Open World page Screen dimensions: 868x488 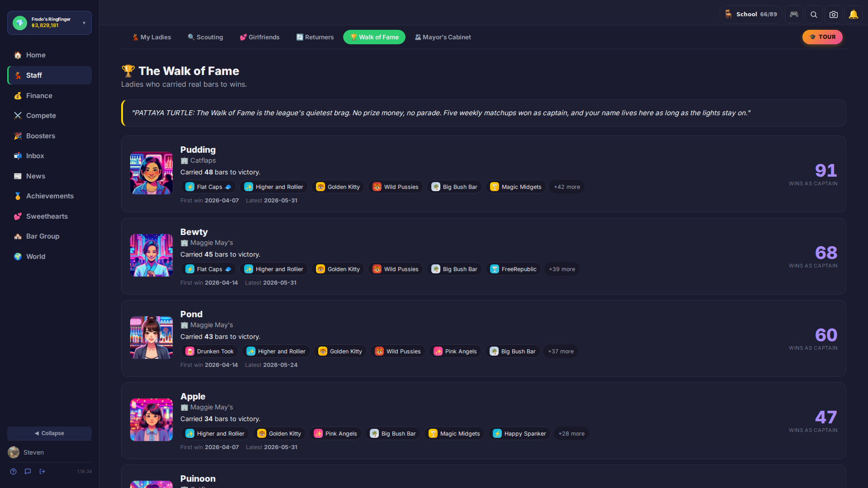[50, 257]
